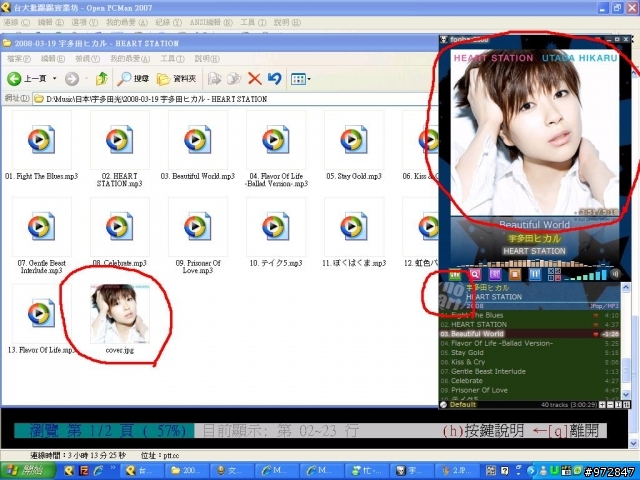Open the 編輯(E) menu in Explorer
This screenshot has width=640, height=480.
point(53,59)
